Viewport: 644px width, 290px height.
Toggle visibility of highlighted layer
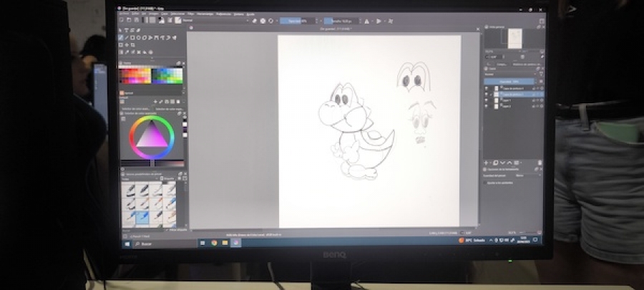487,94
